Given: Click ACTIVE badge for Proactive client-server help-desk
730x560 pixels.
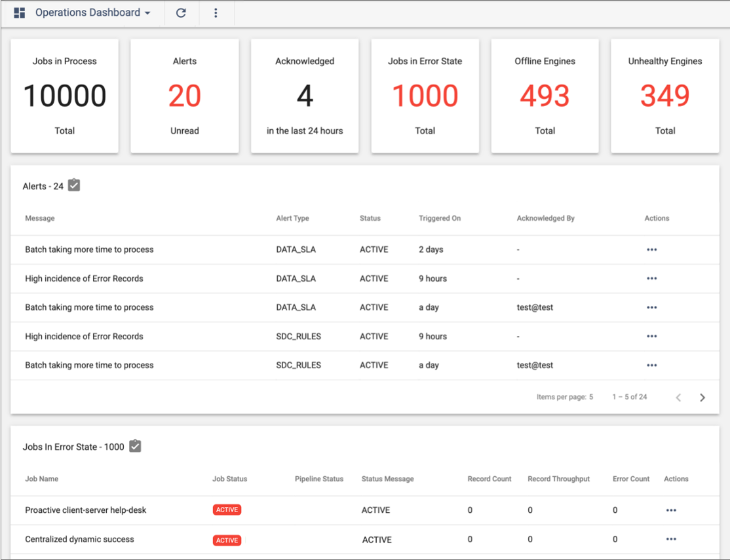Looking at the screenshot, I should click(x=227, y=510).
